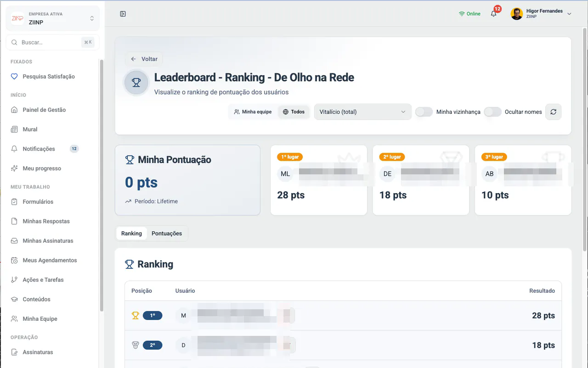Switch to the Pontuações tab
The image size is (588, 368).
(x=167, y=233)
